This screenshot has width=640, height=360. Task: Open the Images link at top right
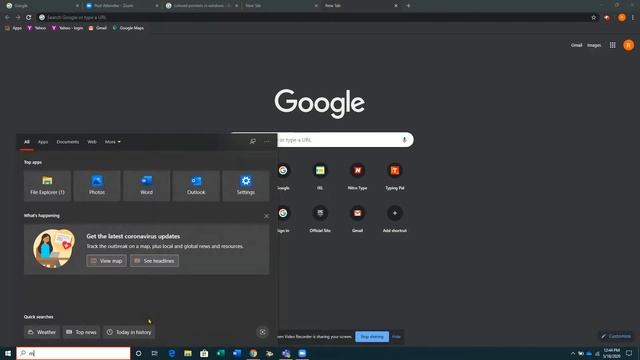click(x=594, y=45)
